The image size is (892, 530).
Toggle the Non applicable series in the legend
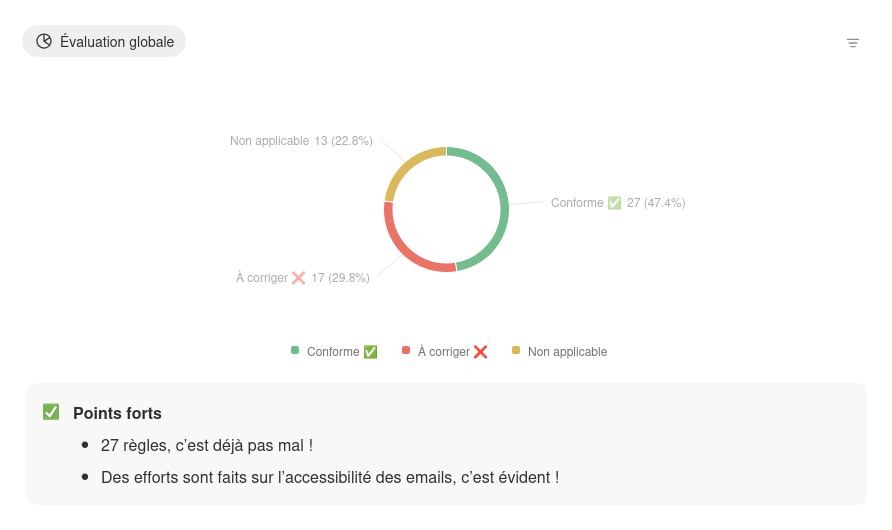tap(560, 352)
